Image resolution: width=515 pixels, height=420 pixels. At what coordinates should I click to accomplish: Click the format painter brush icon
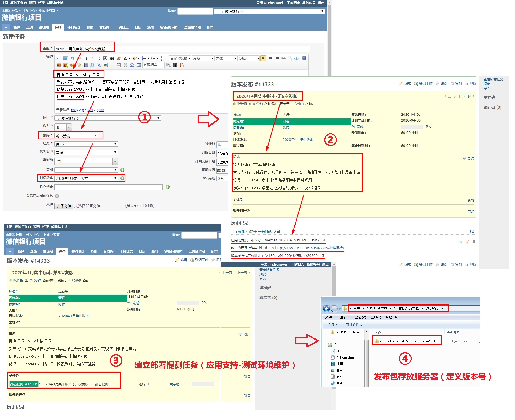pyautogui.click(x=119, y=58)
